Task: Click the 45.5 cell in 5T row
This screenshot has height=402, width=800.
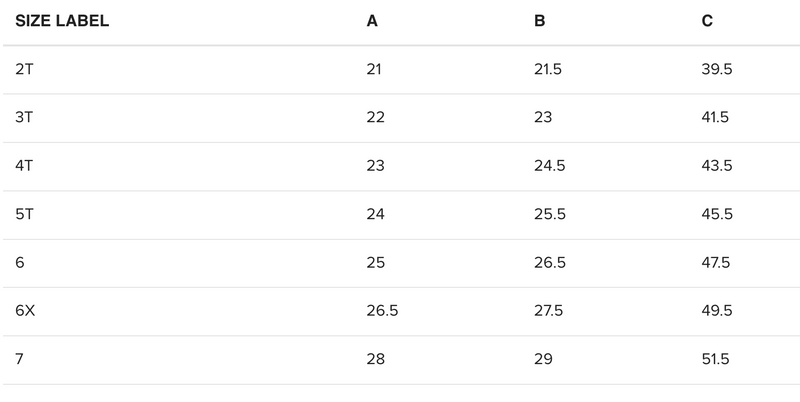Action: coord(718,214)
